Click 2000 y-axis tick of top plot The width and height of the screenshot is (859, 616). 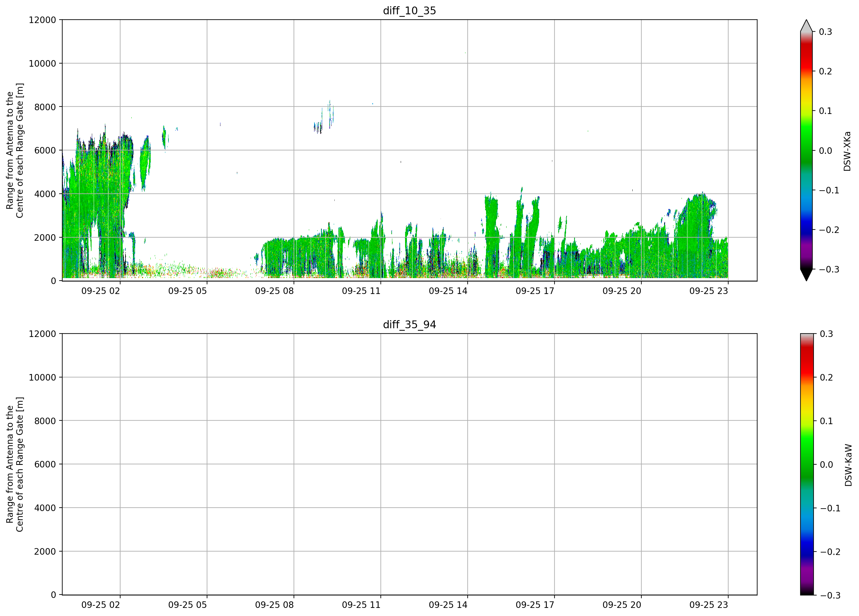pyautogui.click(x=45, y=238)
